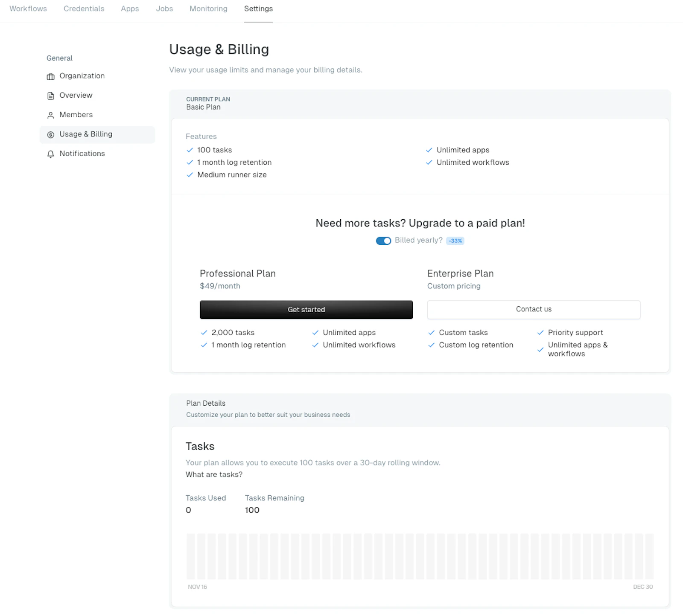Toggle the Billed yearly switch
The image size is (683, 616).
point(383,241)
